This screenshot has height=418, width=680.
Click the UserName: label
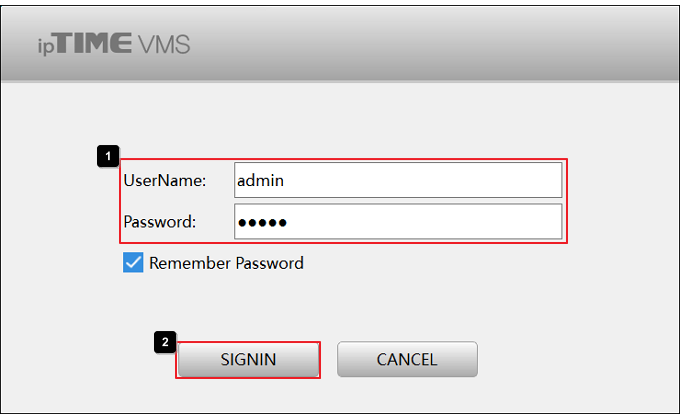[165, 180]
